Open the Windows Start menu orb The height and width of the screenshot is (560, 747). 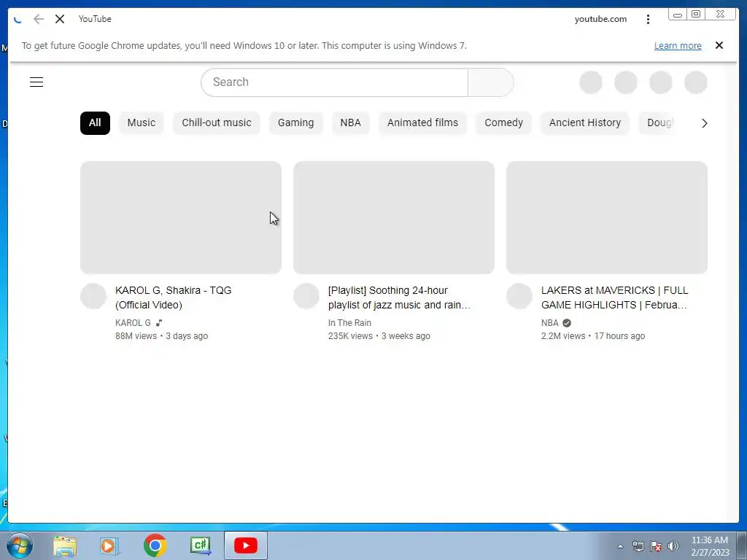pyautogui.click(x=20, y=545)
